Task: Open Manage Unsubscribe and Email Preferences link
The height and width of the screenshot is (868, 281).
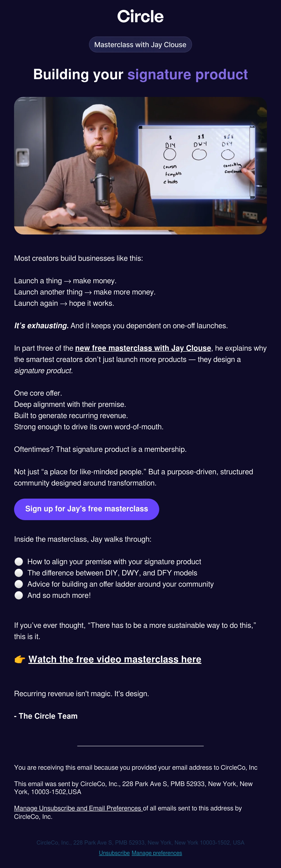Action: 78,808
